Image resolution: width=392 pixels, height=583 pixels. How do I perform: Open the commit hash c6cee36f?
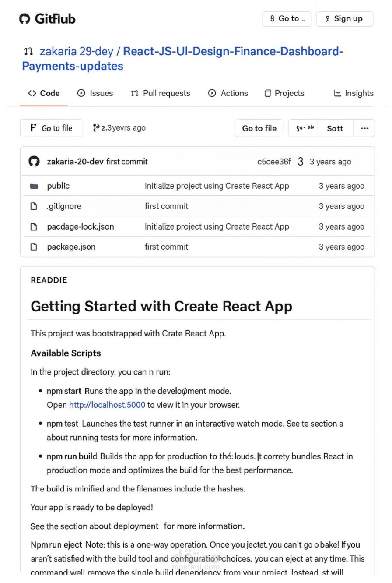pos(274,162)
